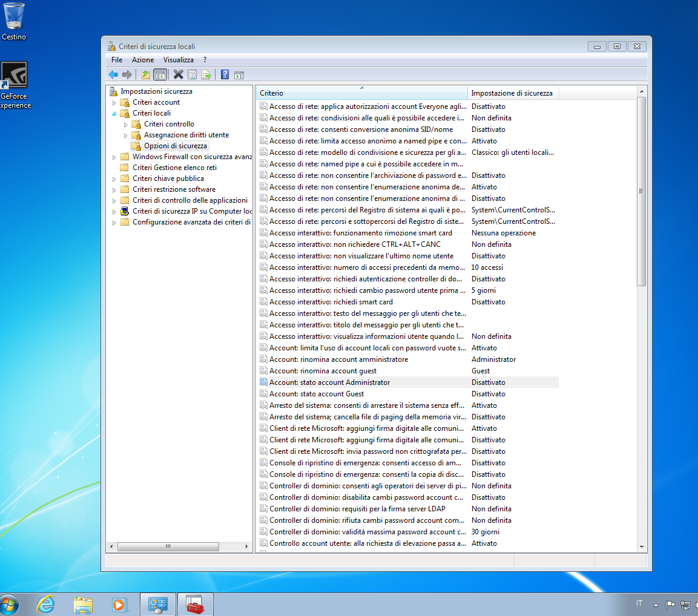
Task: Click the tree pane horizontal scrollbar thumb
Action: click(168, 546)
